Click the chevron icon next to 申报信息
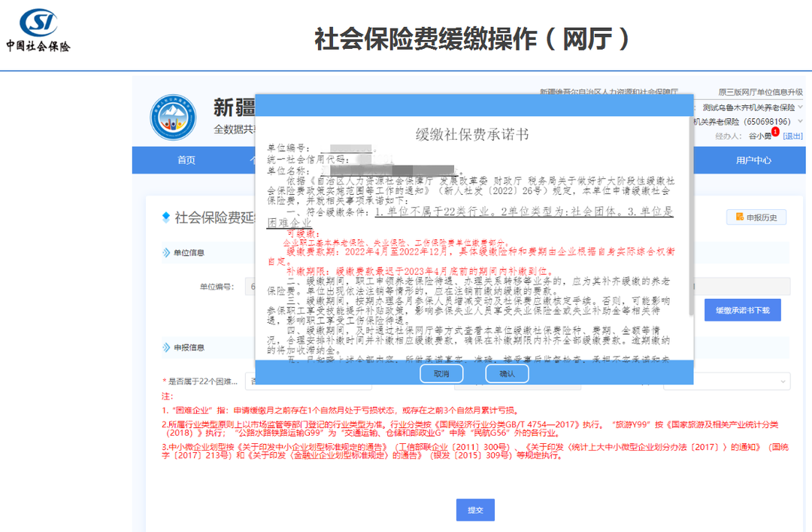This screenshot has height=532, width=812. click(x=166, y=348)
